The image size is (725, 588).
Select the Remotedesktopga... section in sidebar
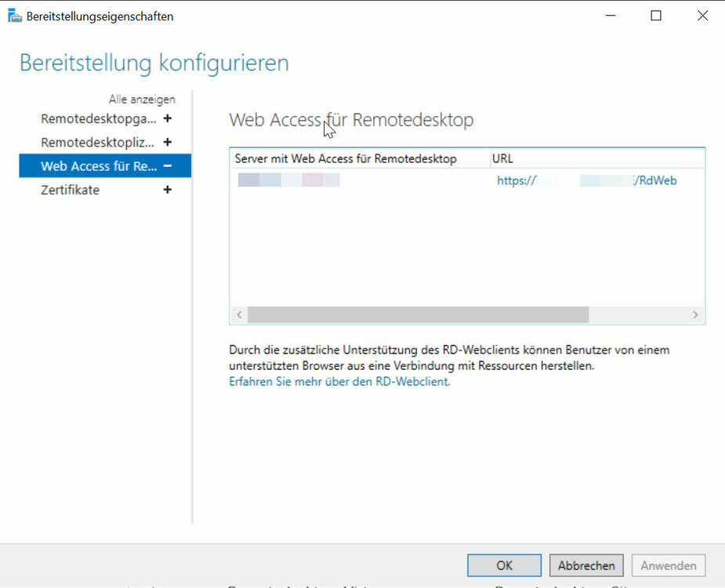tap(98, 119)
